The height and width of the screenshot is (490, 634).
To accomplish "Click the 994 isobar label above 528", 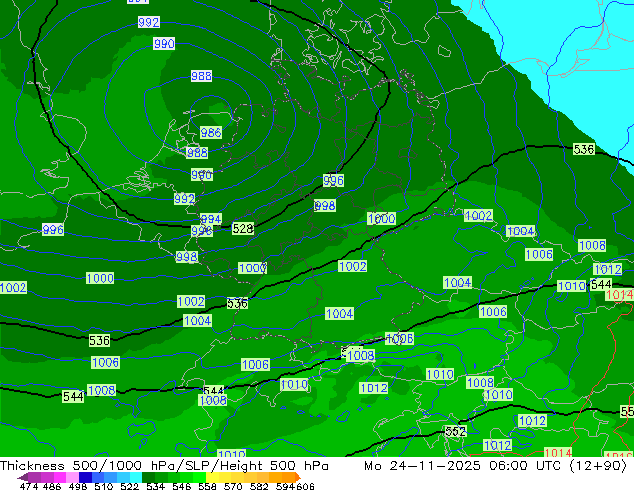I will [211, 219].
